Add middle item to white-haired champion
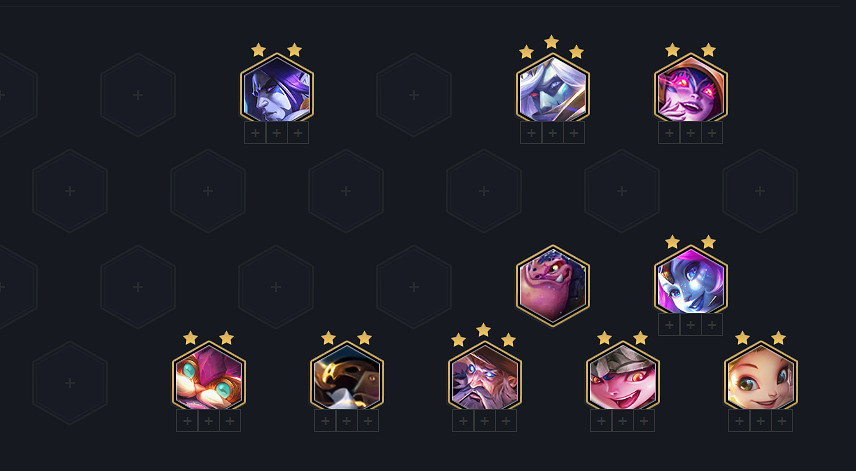The image size is (856, 471). click(x=552, y=133)
